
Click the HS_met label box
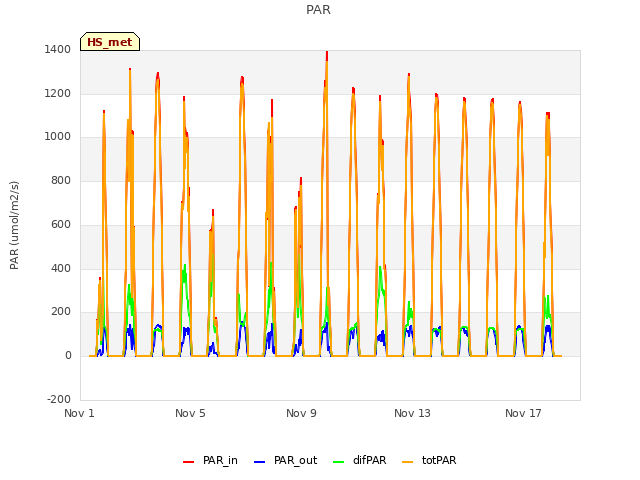(110, 42)
